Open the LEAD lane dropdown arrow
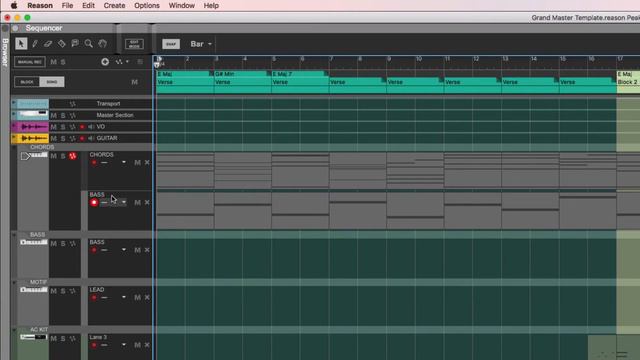 [x=124, y=297]
